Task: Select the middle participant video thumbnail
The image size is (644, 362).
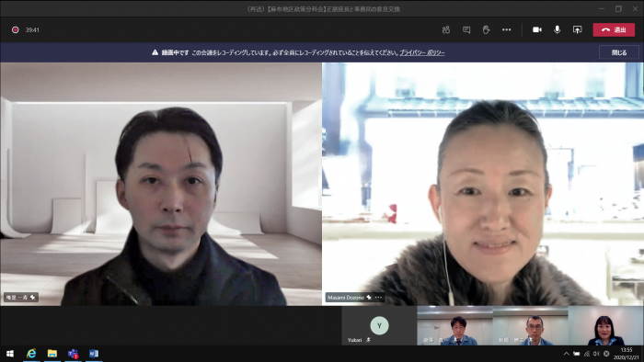Action: 530,325
